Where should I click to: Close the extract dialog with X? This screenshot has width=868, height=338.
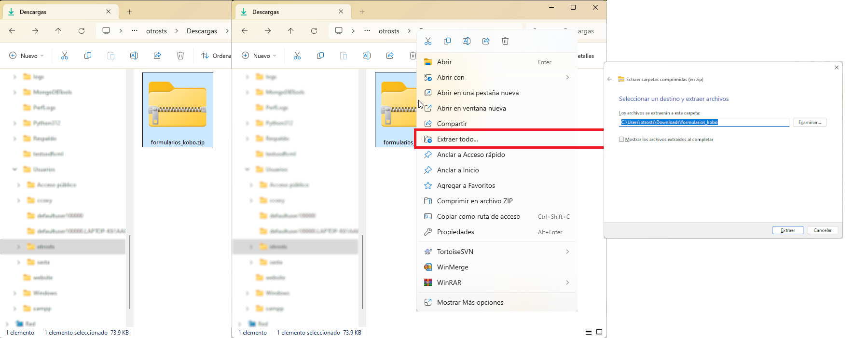837,68
